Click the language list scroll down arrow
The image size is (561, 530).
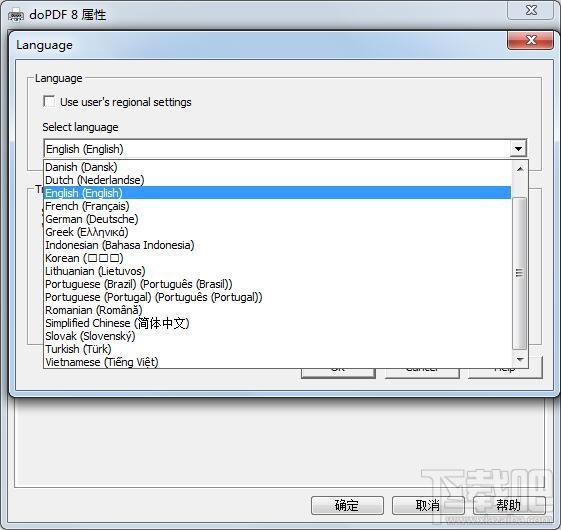pyautogui.click(x=520, y=359)
